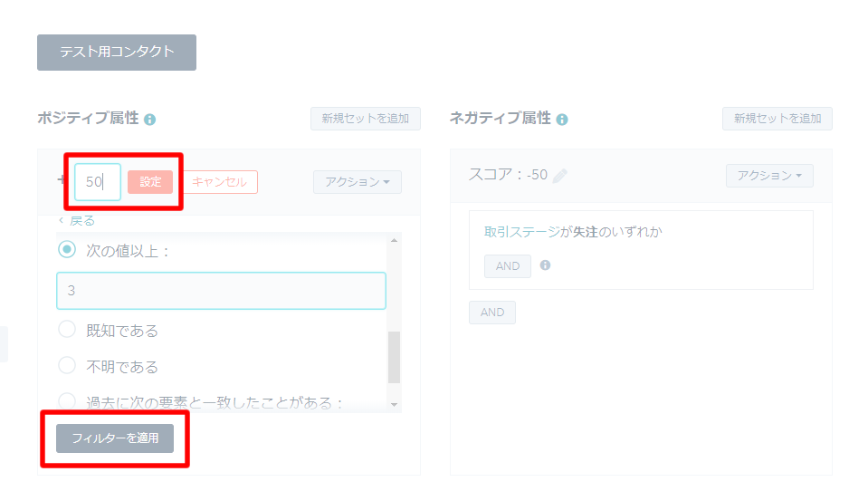Apply the filter with フィルターを適用 button
The height and width of the screenshot is (491, 868).
pos(115,438)
